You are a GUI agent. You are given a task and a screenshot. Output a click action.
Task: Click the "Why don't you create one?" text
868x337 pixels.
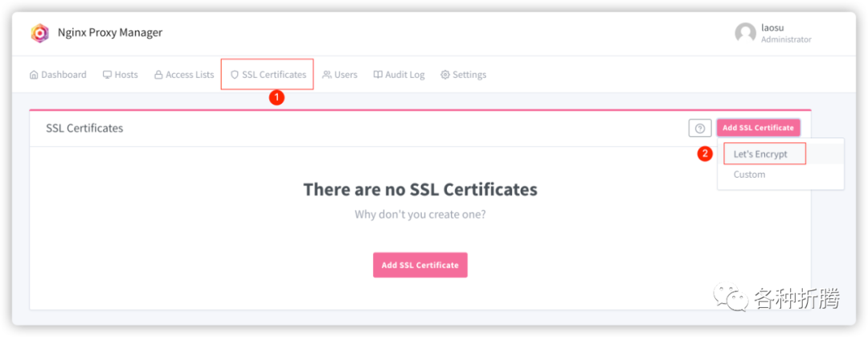pyautogui.click(x=420, y=215)
